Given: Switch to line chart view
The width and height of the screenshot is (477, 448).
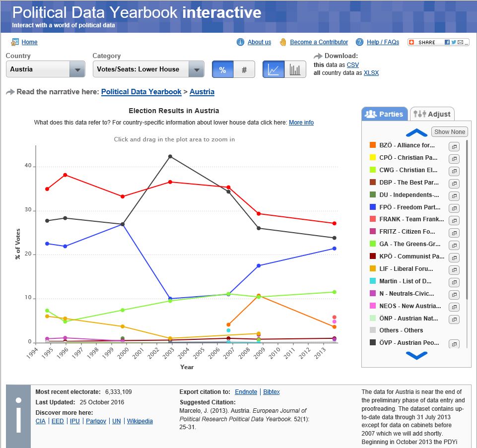Looking at the screenshot, I should pyautogui.click(x=273, y=69).
